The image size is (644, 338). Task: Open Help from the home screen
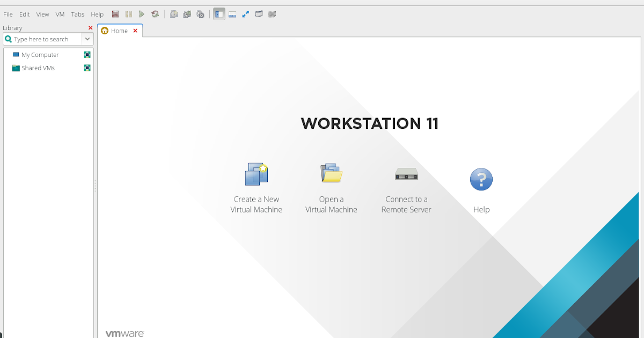(481, 187)
